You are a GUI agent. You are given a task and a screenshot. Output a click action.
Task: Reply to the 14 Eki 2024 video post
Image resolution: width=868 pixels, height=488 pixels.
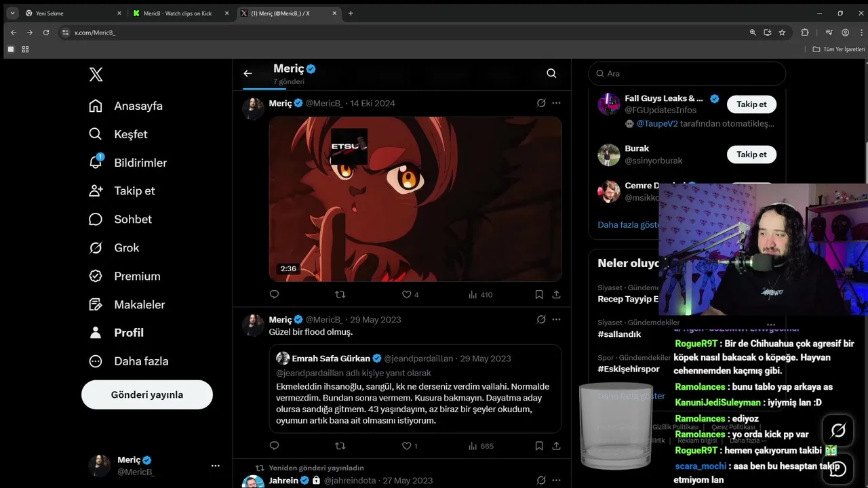[x=275, y=294]
